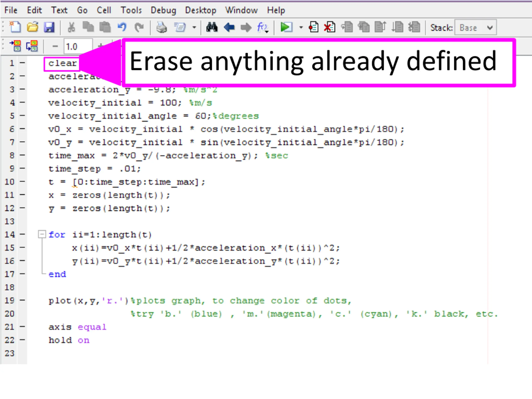Set breakpoint dash on line 22

[22, 340]
